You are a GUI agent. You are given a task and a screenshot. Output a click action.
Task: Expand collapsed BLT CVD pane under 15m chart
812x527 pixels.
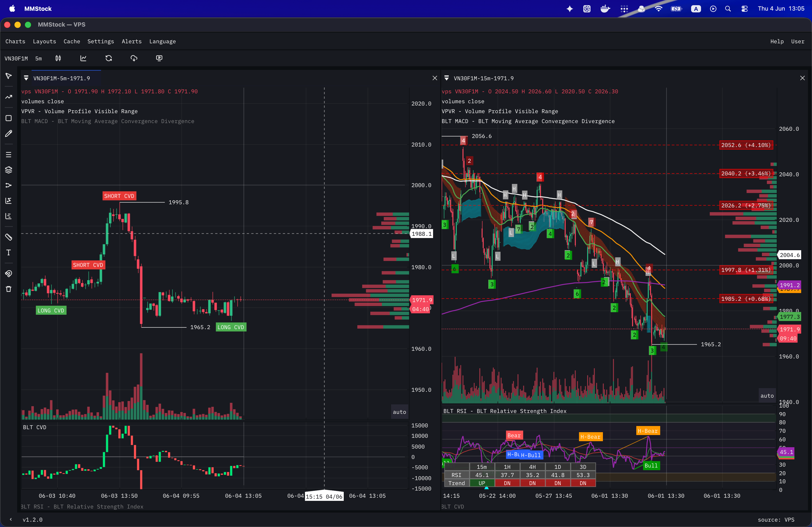[452, 507]
